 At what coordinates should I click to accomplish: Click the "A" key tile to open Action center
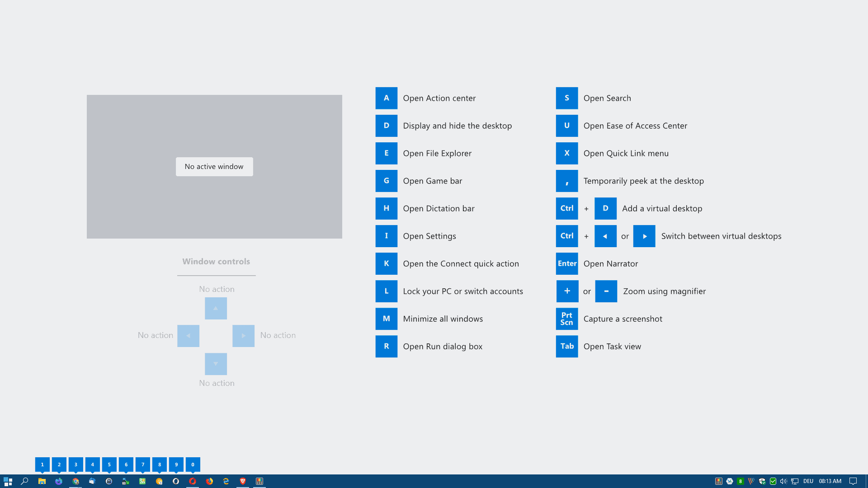(386, 98)
